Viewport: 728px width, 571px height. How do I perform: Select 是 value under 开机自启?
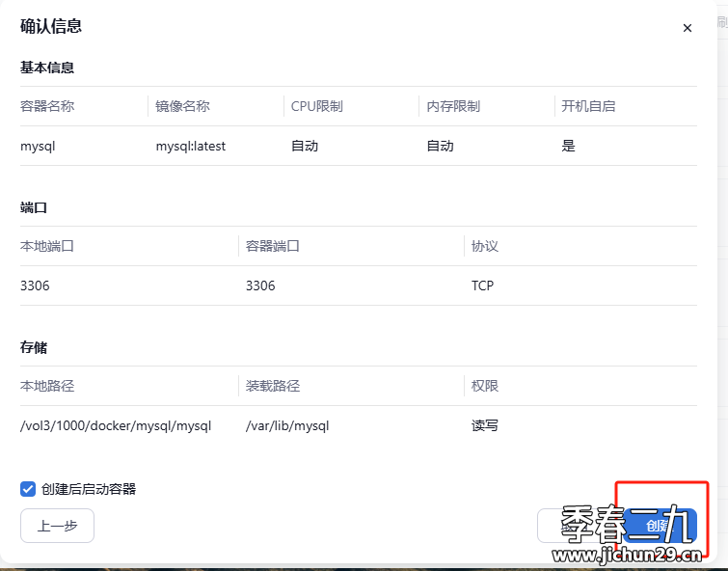coord(568,146)
